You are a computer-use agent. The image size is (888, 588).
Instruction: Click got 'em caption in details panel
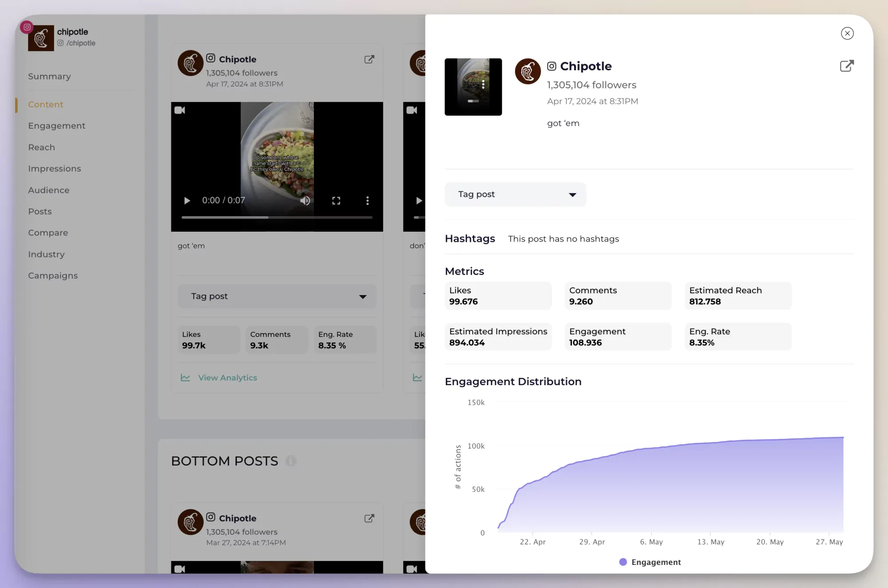[563, 123]
